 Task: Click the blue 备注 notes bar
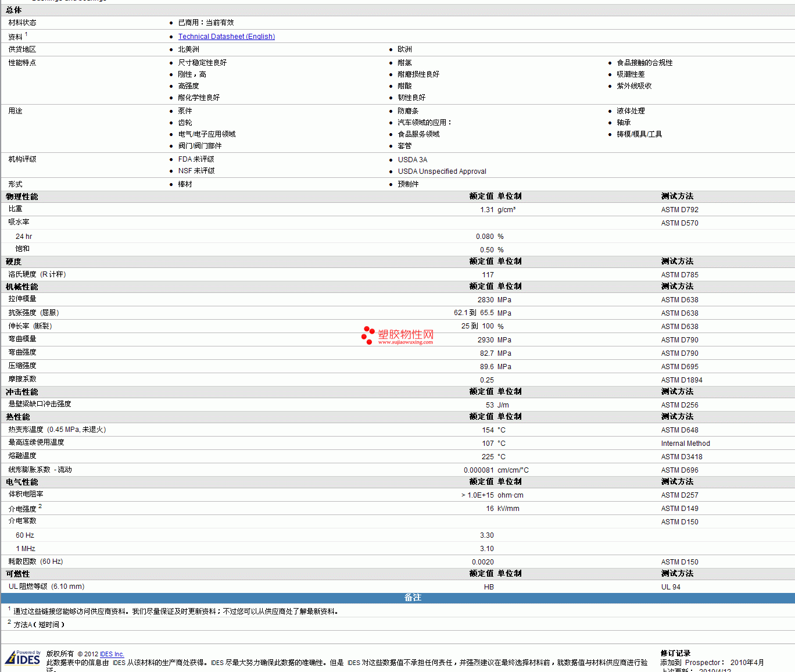[413, 598]
